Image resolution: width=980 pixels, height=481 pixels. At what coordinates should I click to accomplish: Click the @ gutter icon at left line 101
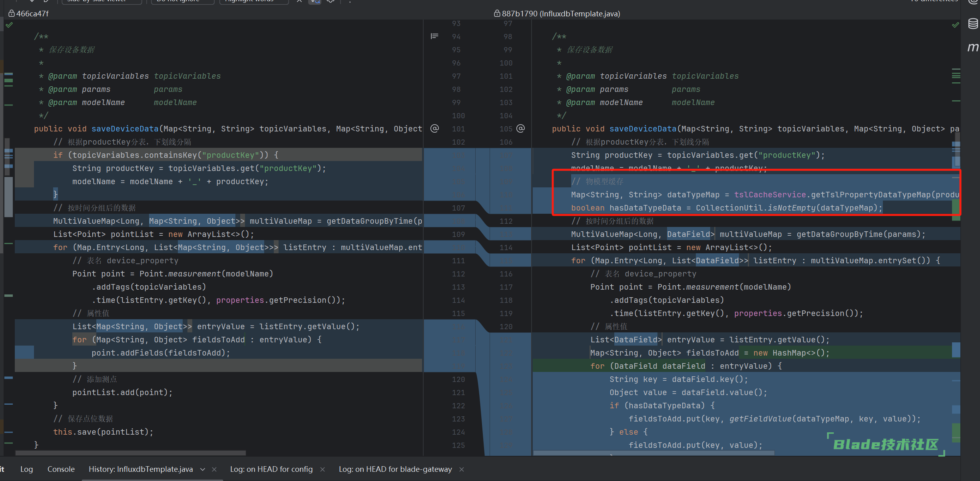pyautogui.click(x=434, y=129)
